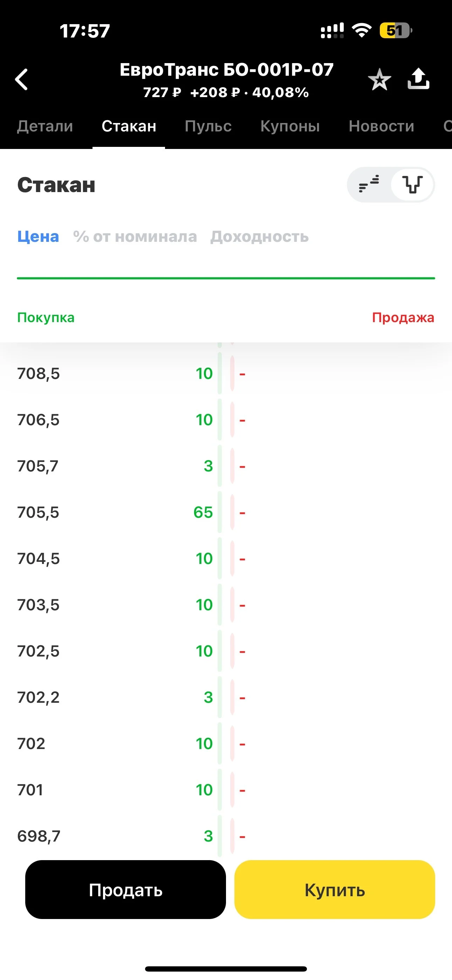Show values as Доходность
Image resolution: width=452 pixels, height=980 pixels.
(x=260, y=237)
